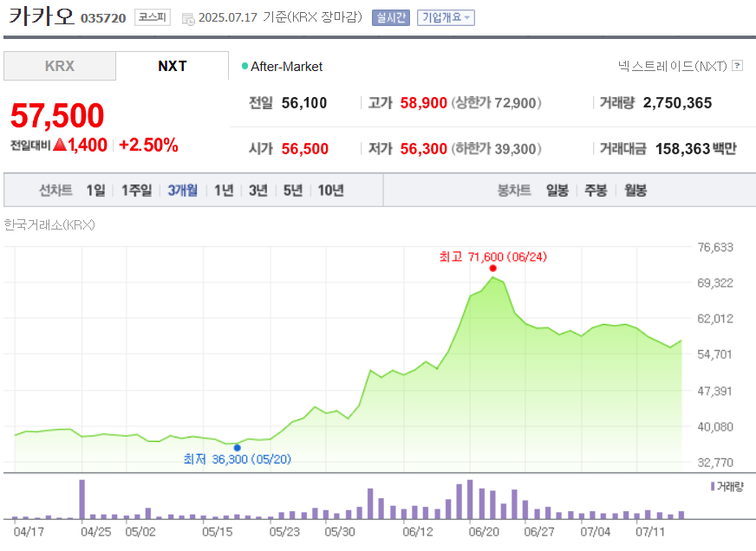Image resolution: width=756 pixels, height=551 pixels.
Task: Click the tallest volume bar near 06/20
Action: point(470,498)
